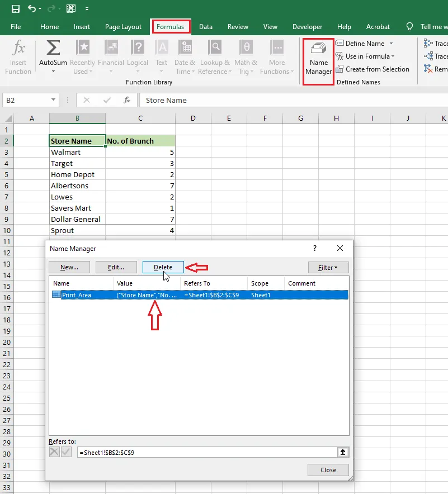Image resolution: width=448 pixels, height=494 pixels.
Task: Select row 5 header
Action: pyautogui.click(x=6, y=174)
